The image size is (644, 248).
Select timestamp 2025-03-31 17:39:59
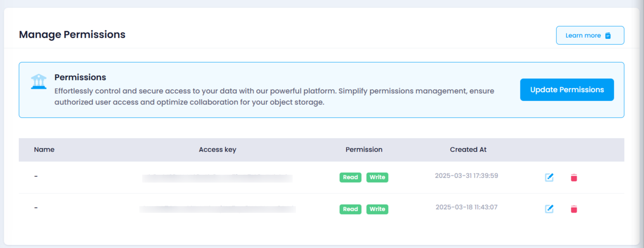click(x=466, y=176)
